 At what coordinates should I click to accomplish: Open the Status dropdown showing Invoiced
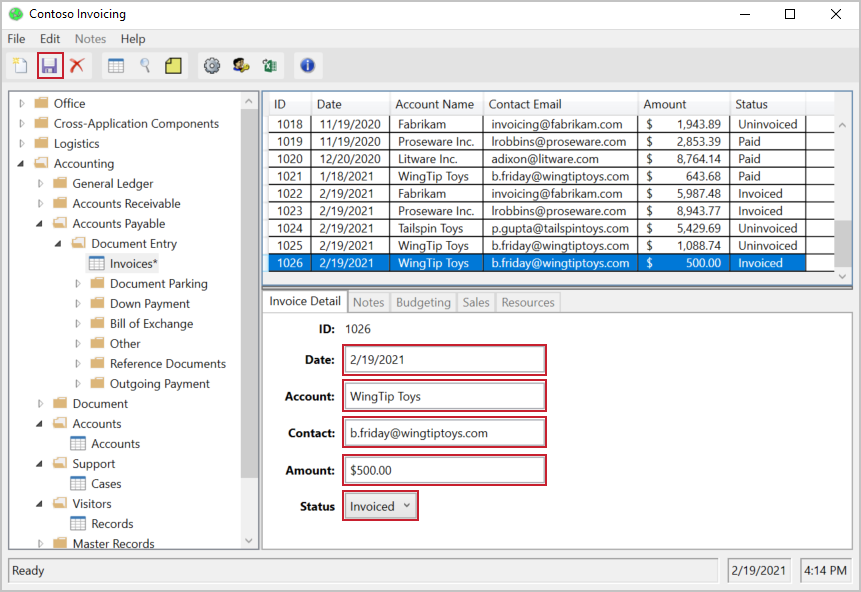(x=381, y=506)
